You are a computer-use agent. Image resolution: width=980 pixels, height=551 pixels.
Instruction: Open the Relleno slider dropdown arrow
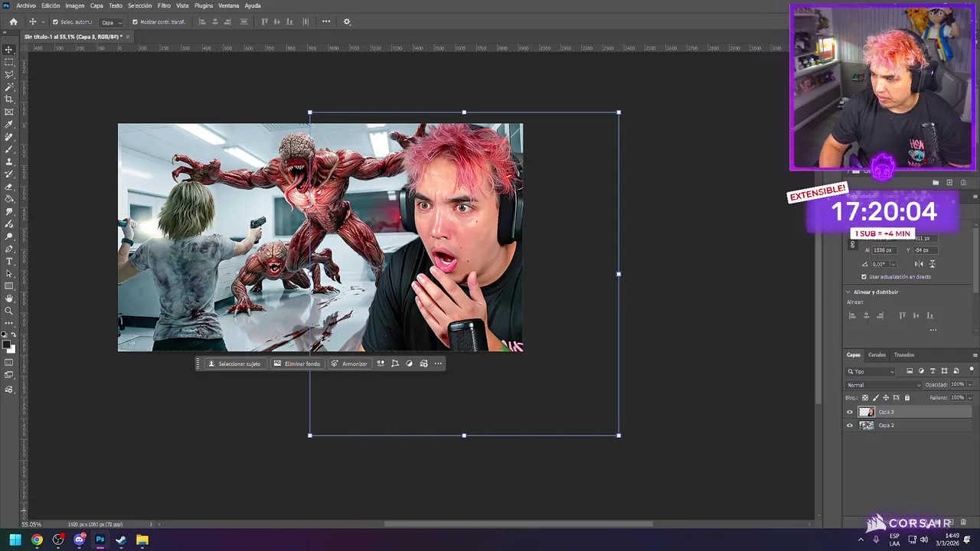[970, 398]
